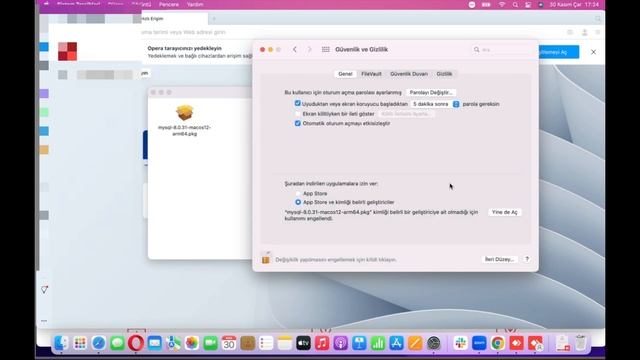Image resolution: width=640 pixels, height=360 pixels.
Task: Open the App Store in Dock
Action: point(396,343)
